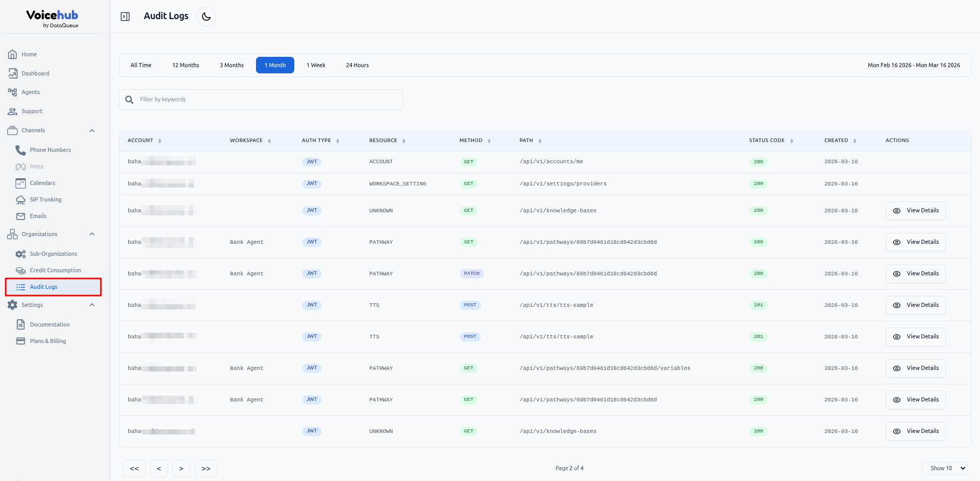Collapse the Channels section
Screen dimensions: 980x481
point(92,131)
